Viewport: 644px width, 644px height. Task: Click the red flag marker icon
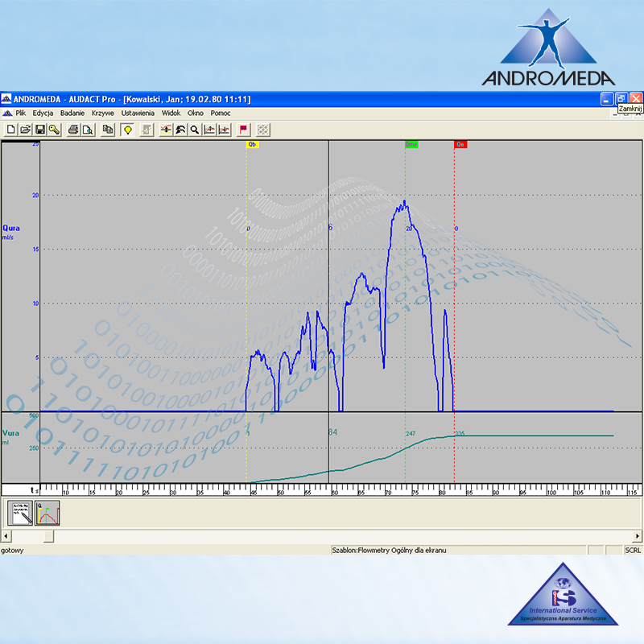click(243, 129)
